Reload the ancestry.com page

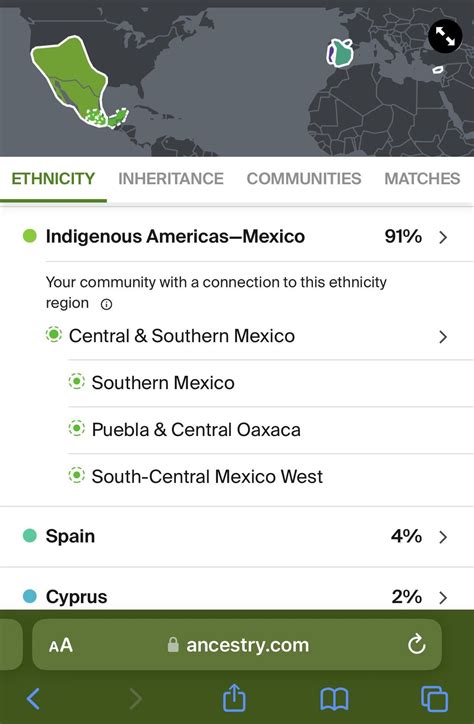coord(416,645)
